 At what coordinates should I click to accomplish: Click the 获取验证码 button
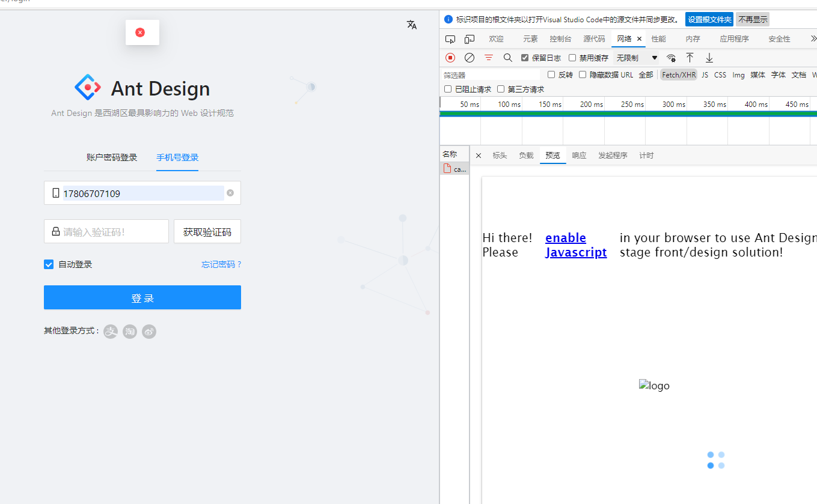[207, 231]
